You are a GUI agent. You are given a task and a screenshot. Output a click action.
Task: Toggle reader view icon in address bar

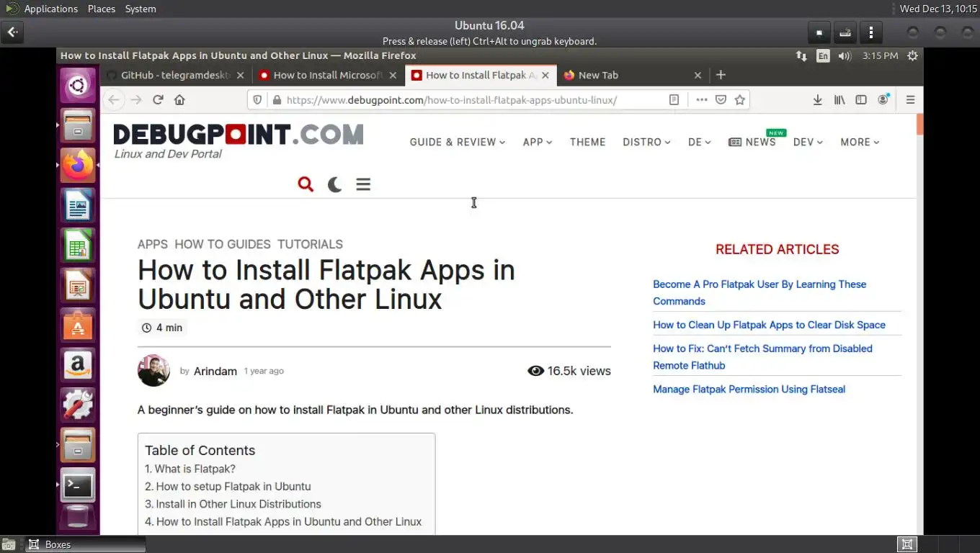(674, 100)
